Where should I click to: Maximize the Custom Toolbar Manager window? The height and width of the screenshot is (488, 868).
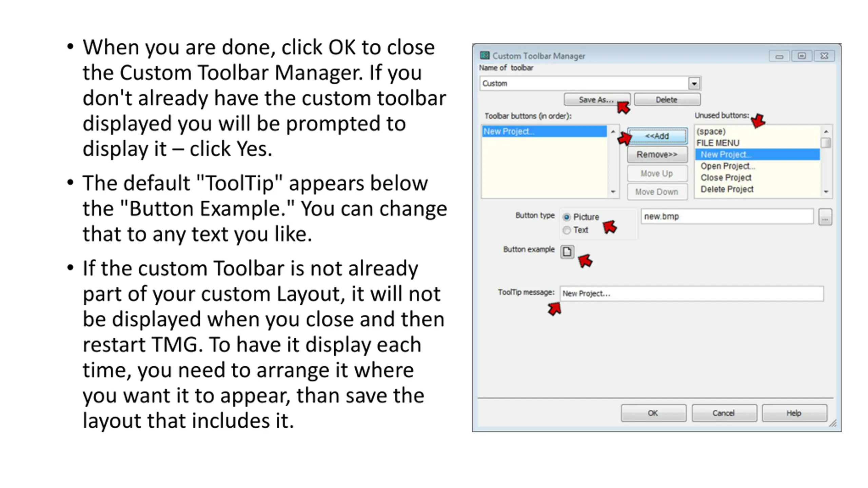click(802, 56)
